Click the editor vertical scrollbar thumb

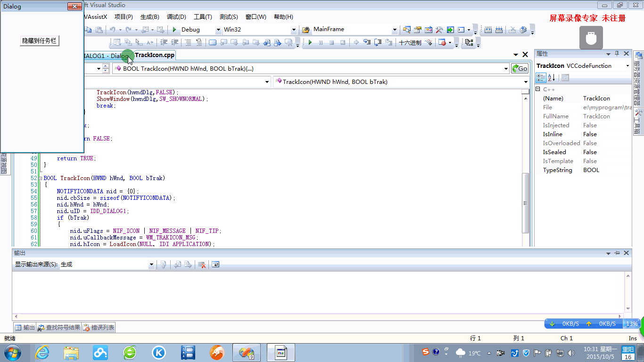(526, 203)
